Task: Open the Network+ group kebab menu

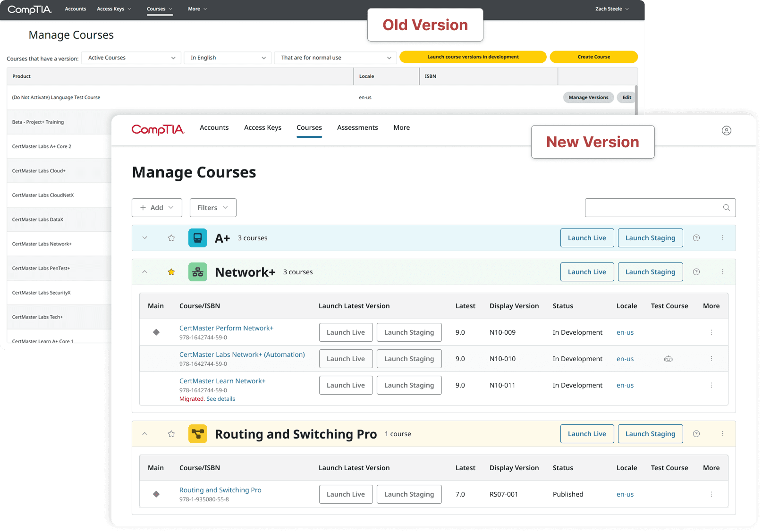Action: pyautogui.click(x=722, y=272)
